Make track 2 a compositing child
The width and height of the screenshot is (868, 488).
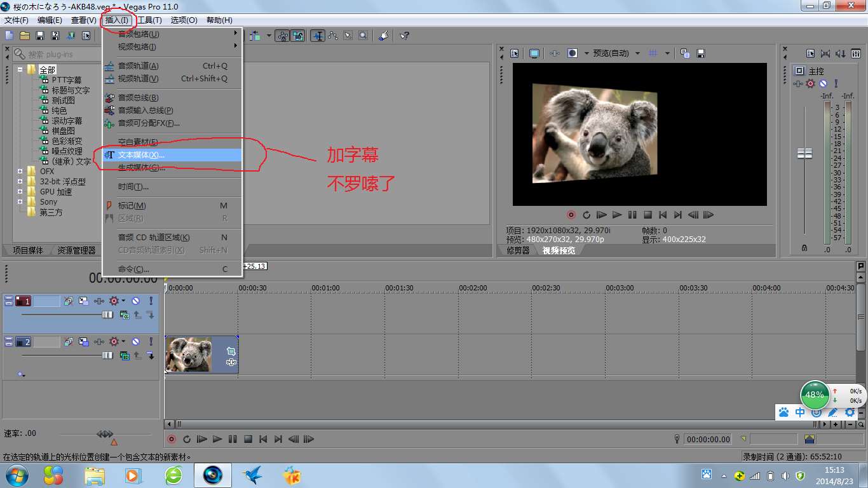pyautogui.click(x=151, y=356)
